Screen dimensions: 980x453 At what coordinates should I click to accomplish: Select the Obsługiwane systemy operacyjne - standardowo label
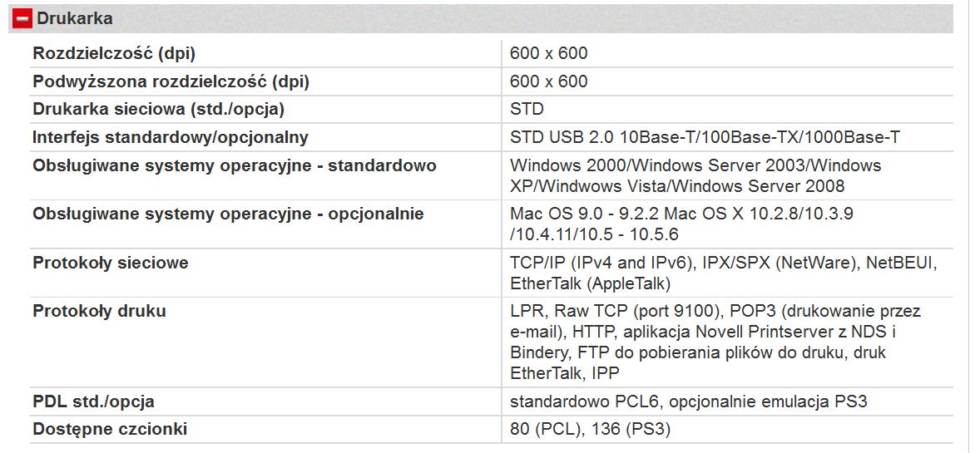pos(235,166)
